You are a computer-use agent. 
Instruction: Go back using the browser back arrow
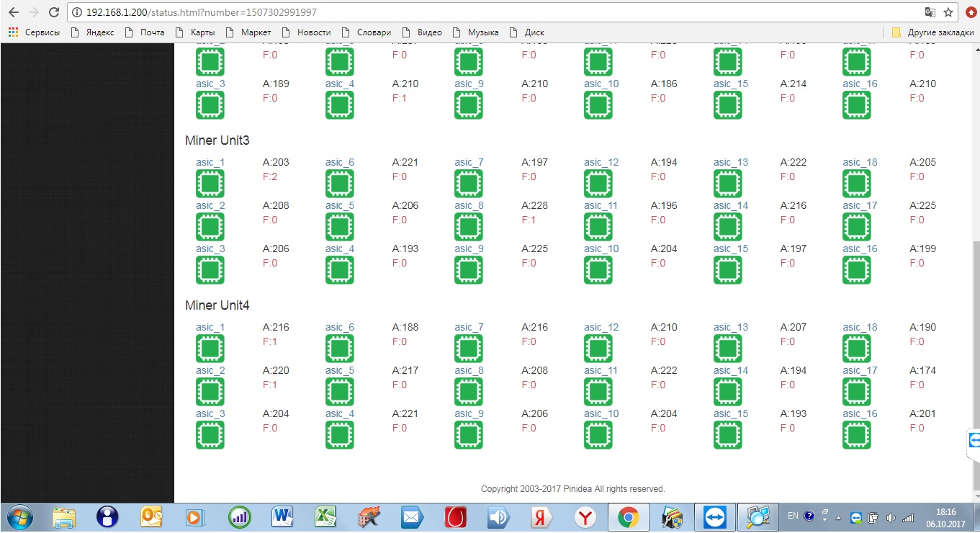14,12
